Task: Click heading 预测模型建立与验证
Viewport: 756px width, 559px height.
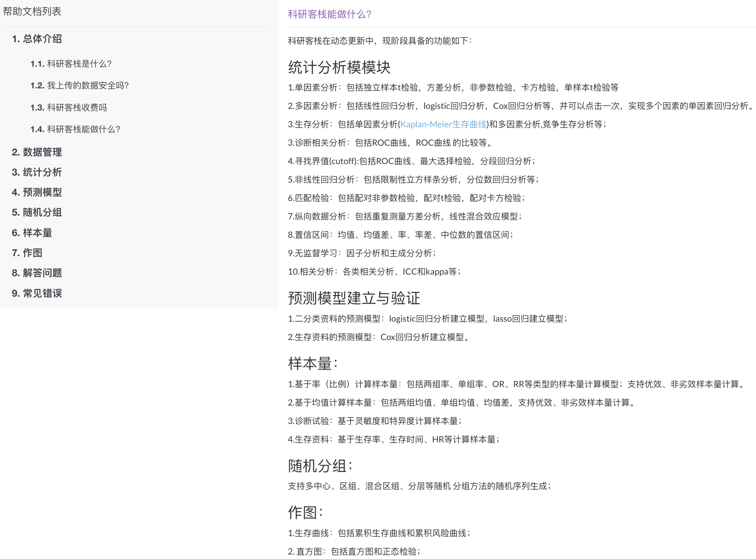Action: tap(354, 298)
